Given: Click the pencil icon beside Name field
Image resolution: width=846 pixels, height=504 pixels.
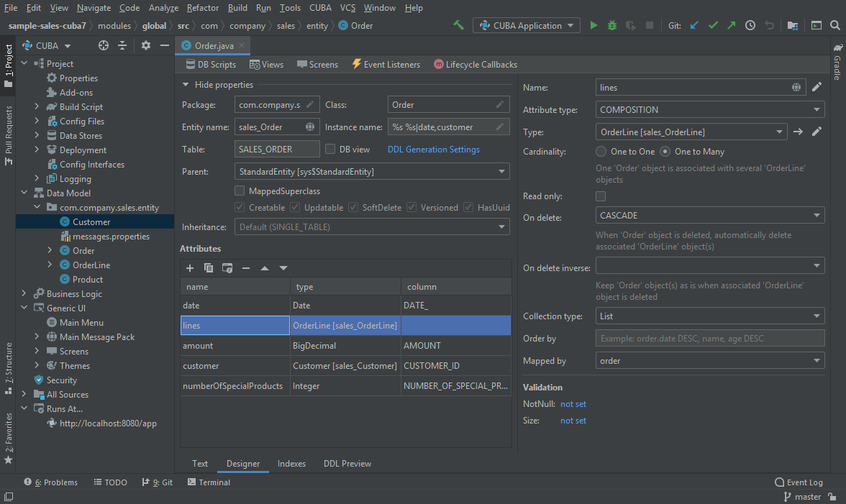Looking at the screenshot, I should 817,87.
